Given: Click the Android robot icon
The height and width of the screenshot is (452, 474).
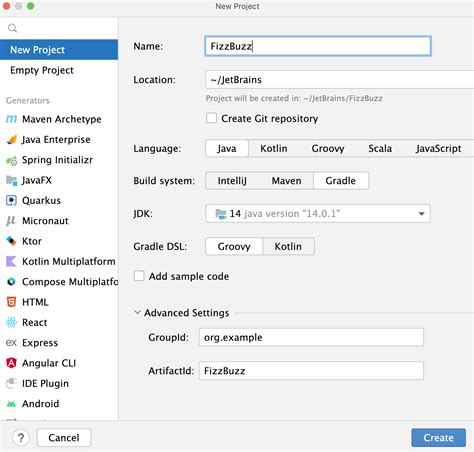Looking at the screenshot, I should point(11,404).
